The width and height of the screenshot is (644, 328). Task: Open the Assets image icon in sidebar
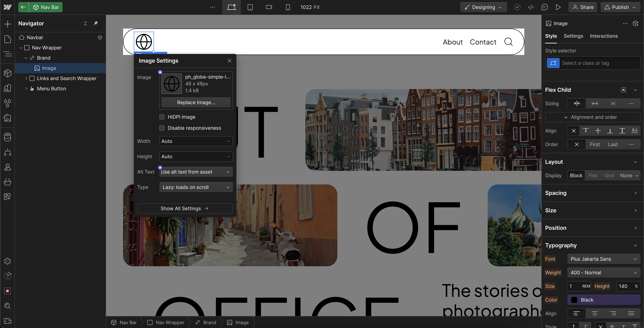click(x=7, y=118)
